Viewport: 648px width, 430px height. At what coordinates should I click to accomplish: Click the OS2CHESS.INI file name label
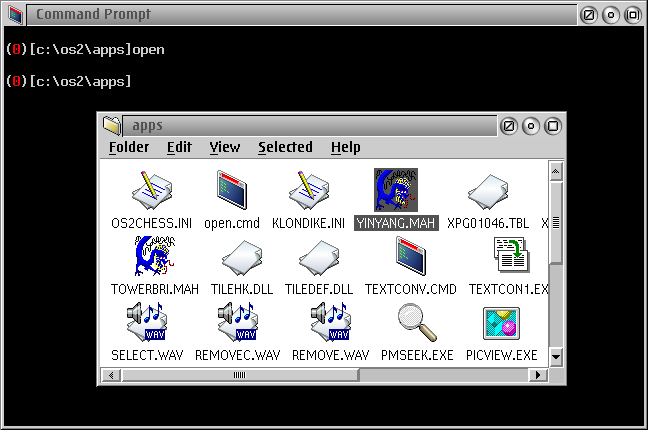pos(152,223)
